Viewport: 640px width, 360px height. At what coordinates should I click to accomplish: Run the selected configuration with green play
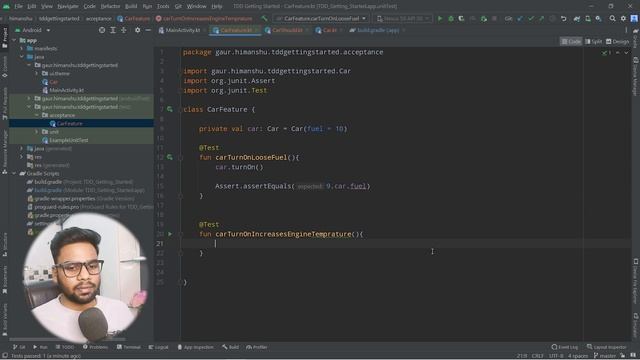click(x=440, y=18)
